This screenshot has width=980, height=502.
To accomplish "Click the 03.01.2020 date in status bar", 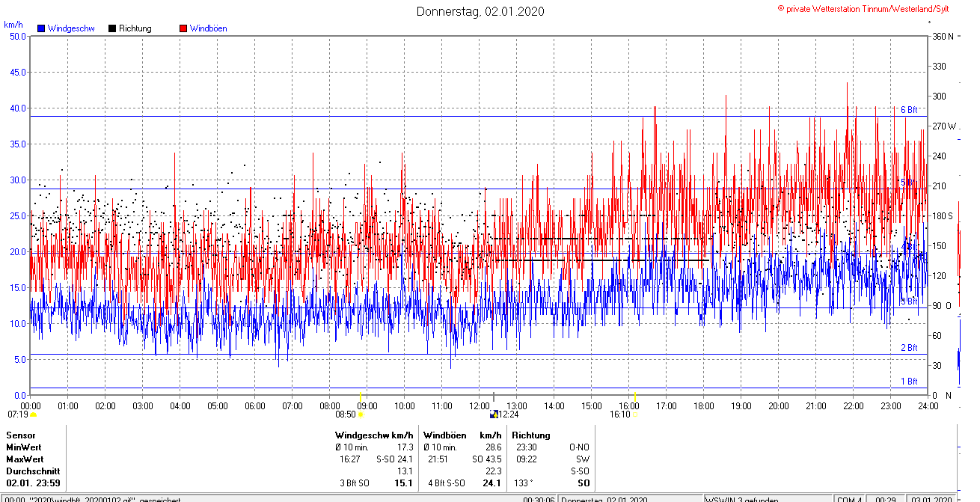I will (930, 499).
